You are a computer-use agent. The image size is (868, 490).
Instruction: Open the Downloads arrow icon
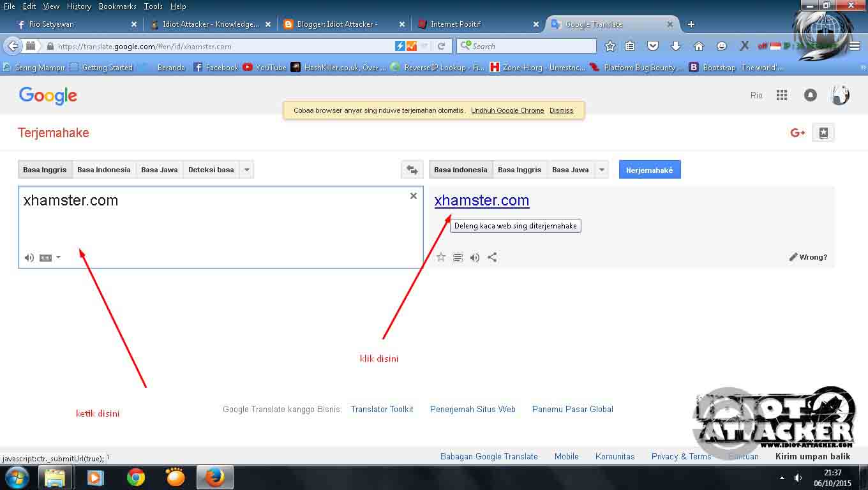pyautogui.click(x=676, y=46)
